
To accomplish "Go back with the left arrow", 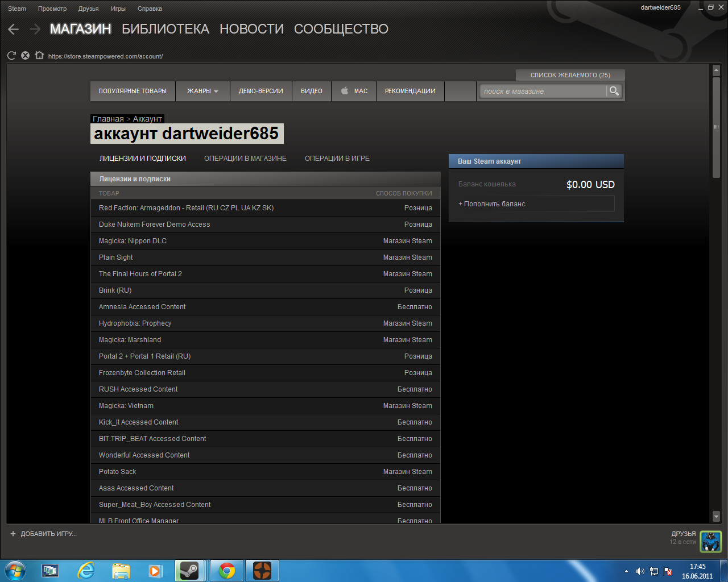I will 14,29.
